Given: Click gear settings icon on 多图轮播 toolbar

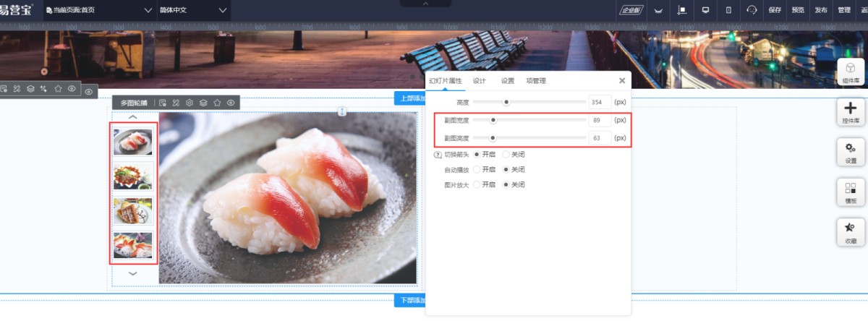Looking at the screenshot, I should 190,103.
